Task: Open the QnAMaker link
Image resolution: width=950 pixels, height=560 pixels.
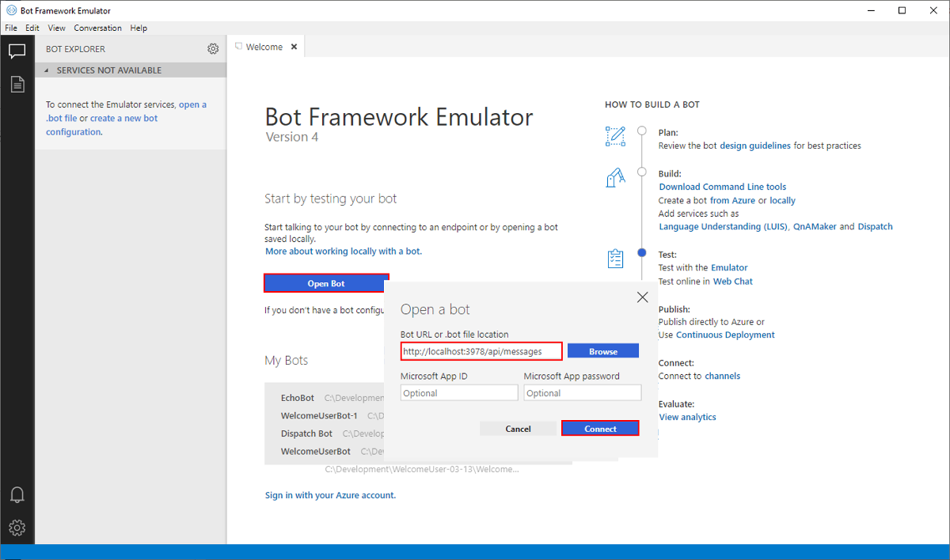Action: coord(815,226)
